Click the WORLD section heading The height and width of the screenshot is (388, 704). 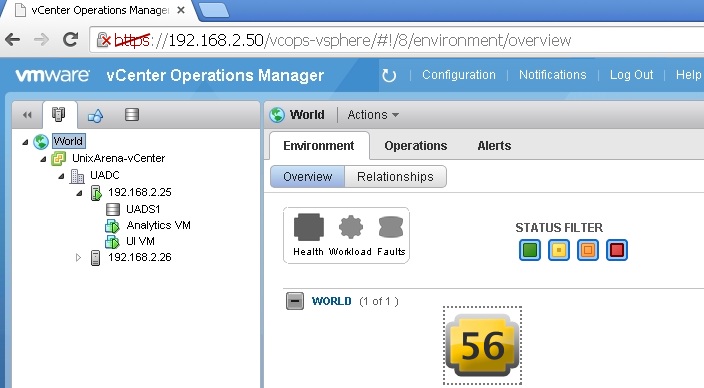[x=331, y=301]
